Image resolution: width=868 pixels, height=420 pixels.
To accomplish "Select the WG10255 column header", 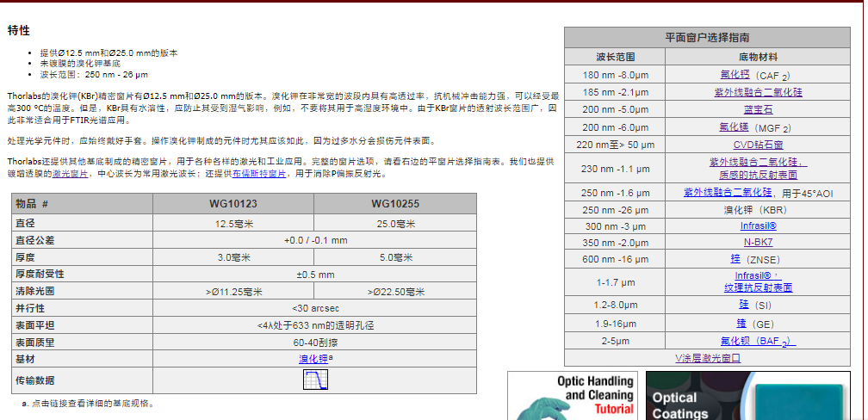I will click(x=394, y=204).
